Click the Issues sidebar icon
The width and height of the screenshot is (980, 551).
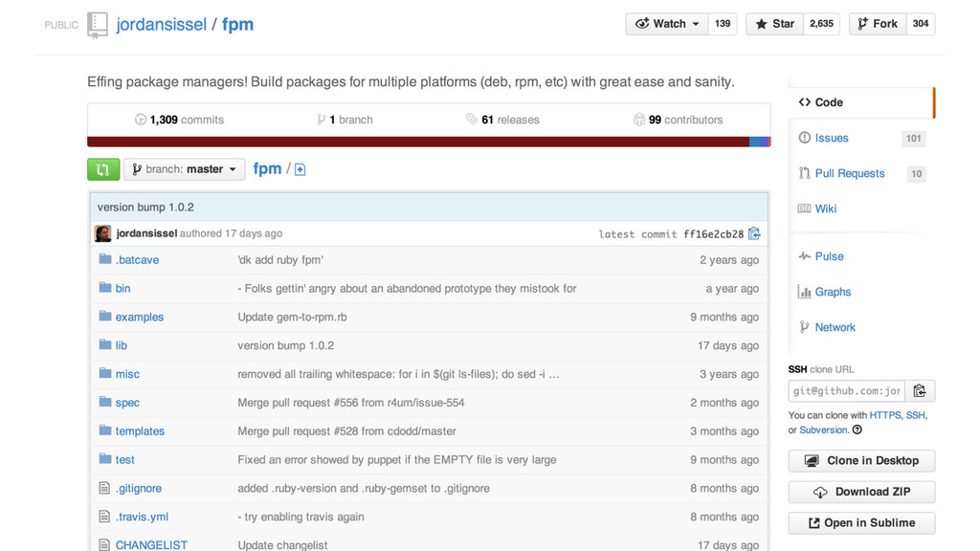pyautogui.click(x=804, y=138)
